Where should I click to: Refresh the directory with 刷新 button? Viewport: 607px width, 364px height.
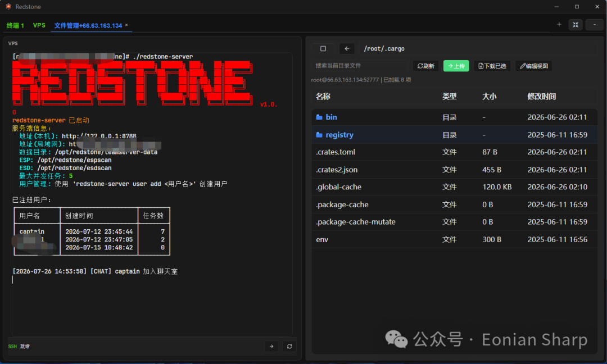(426, 66)
